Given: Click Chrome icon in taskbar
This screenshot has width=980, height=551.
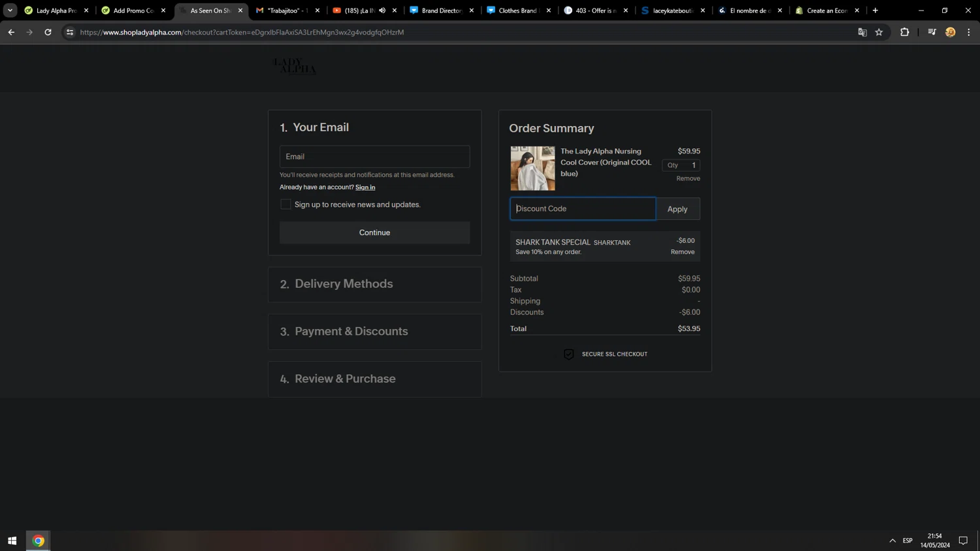Looking at the screenshot, I should coord(38,541).
